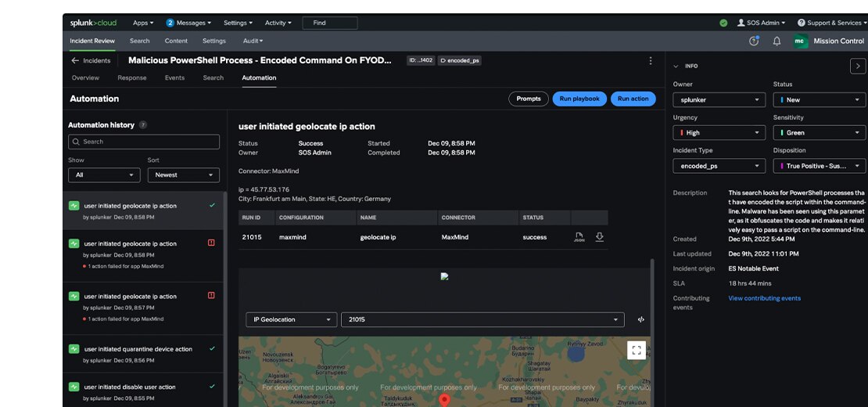Image resolution: width=868 pixels, height=407 pixels.
Task: Switch to the Events tab
Action: pyautogui.click(x=174, y=78)
